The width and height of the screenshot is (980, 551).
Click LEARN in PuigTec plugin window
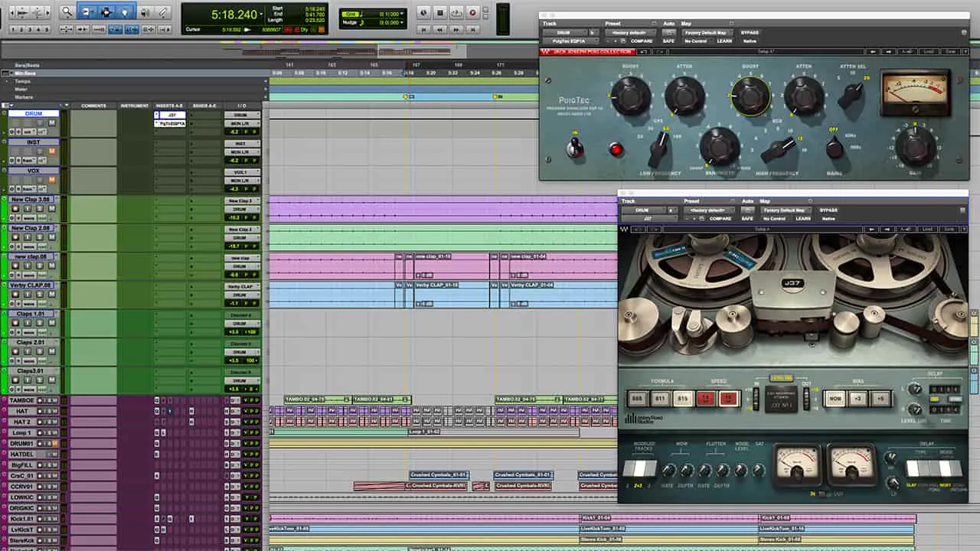point(725,41)
